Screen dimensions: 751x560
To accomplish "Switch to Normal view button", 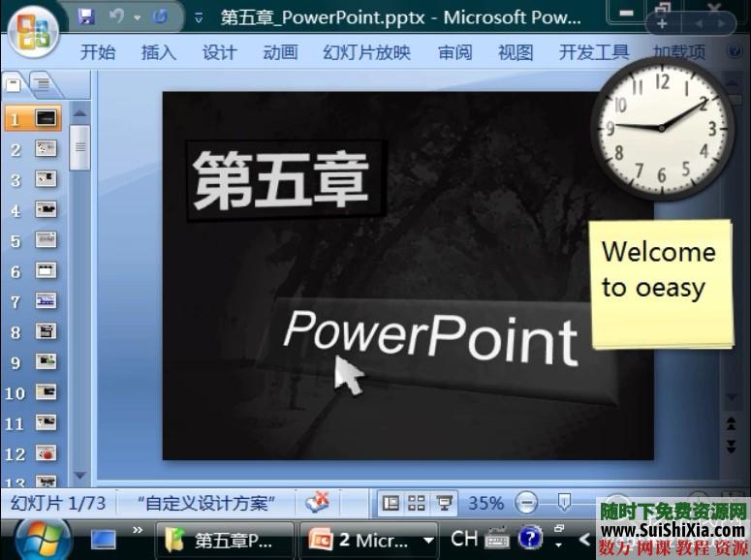I will coord(391,503).
